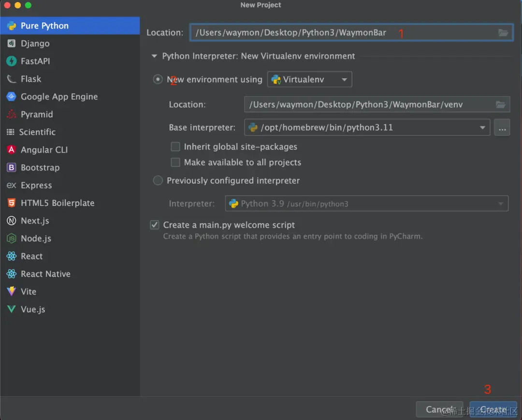The image size is (522, 420).
Task: Pick the Flask project type icon
Action: coord(11,79)
